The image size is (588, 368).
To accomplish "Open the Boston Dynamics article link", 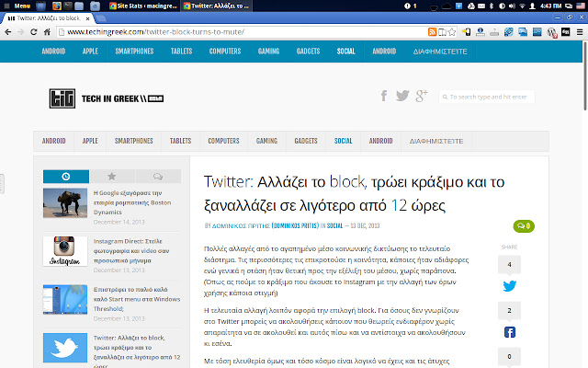I will tap(132, 202).
